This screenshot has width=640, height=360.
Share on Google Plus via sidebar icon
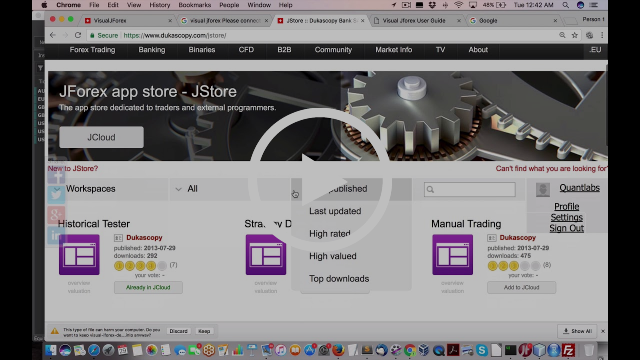(56, 214)
